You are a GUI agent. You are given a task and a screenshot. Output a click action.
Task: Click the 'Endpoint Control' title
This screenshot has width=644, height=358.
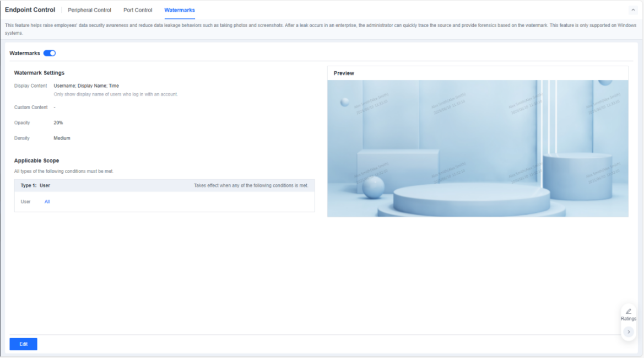(x=30, y=10)
